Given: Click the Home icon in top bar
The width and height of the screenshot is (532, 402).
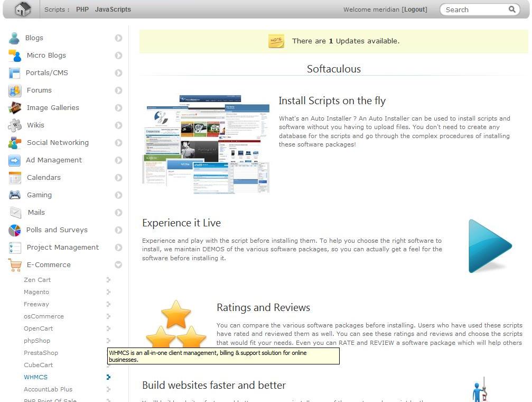Looking at the screenshot, I should click(x=22, y=9).
